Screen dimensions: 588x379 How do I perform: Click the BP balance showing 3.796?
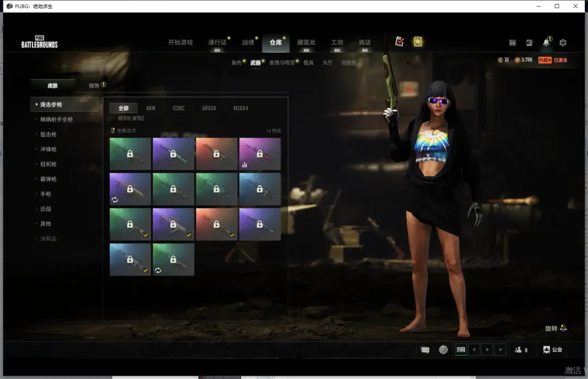click(524, 60)
